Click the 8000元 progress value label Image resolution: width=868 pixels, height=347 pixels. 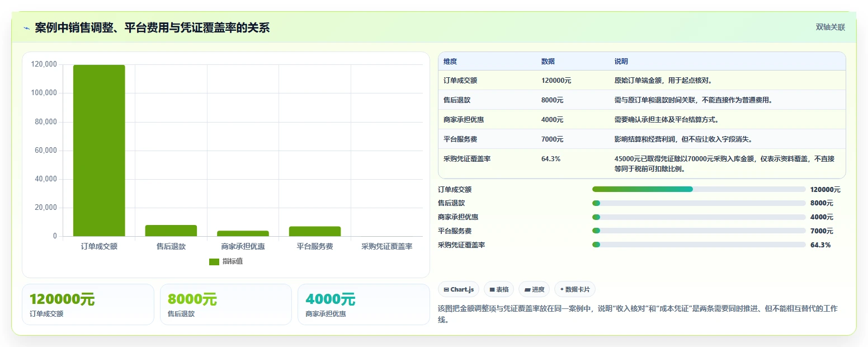coord(822,203)
